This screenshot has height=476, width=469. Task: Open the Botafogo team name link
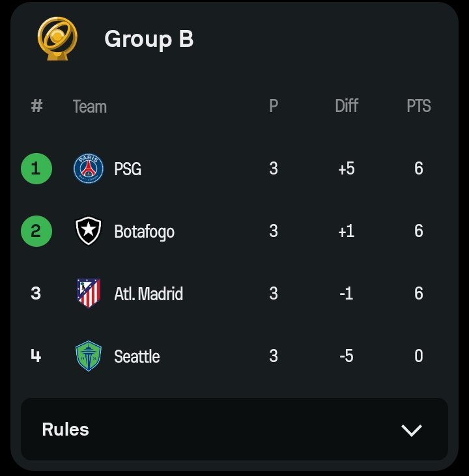[145, 232]
